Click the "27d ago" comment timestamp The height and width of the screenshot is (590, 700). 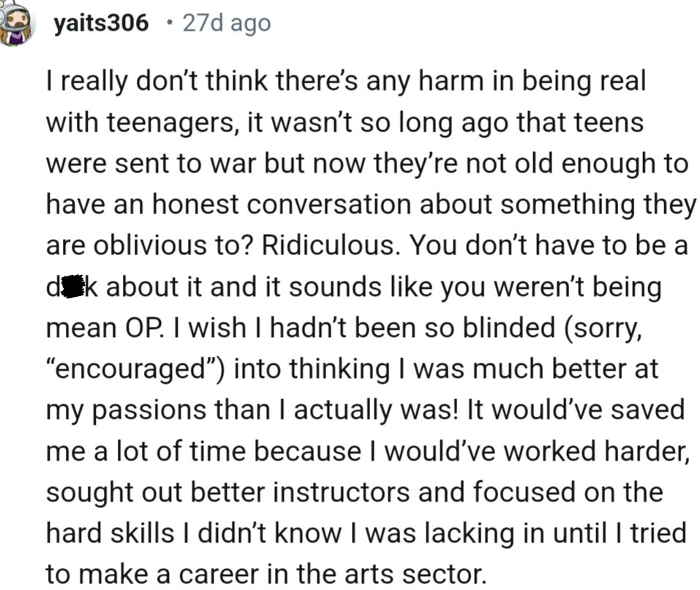pos(226,23)
